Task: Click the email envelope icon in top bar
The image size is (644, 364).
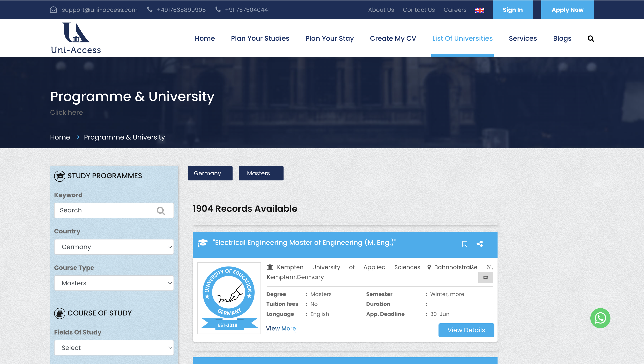Action: tap(53, 10)
